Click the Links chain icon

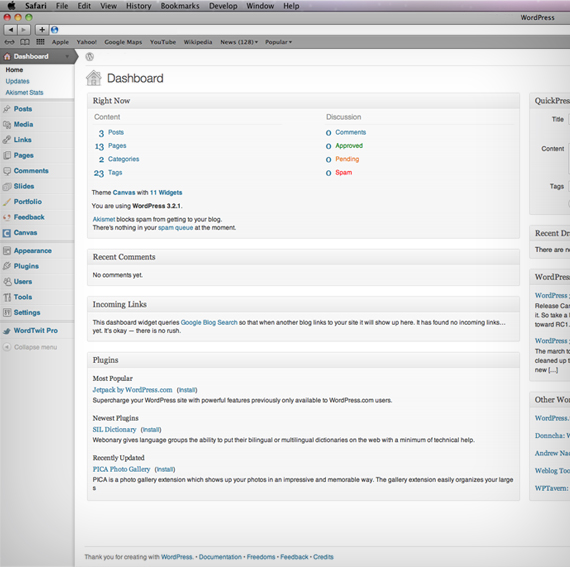[7, 140]
